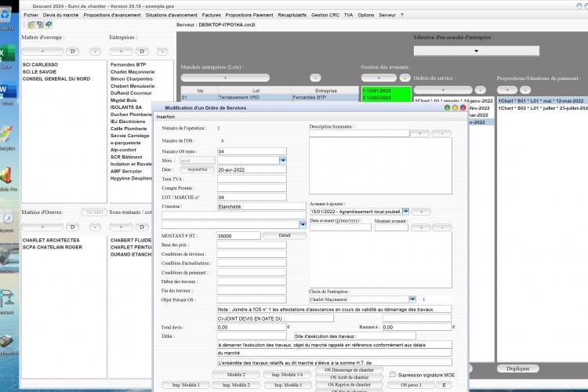Expand Choix de l'entreprise dropdown
The height and width of the screenshot is (392, 588).
tap(412, 299)
